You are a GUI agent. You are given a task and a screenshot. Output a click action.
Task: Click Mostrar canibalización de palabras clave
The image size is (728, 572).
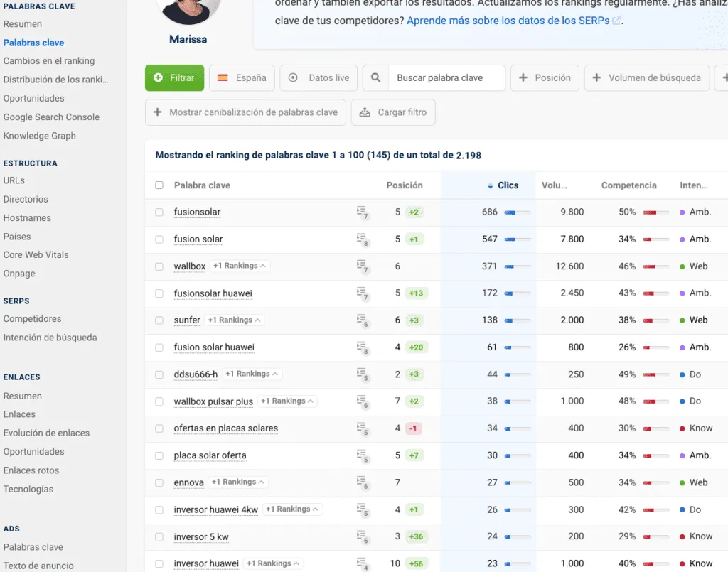click(245, 112)
